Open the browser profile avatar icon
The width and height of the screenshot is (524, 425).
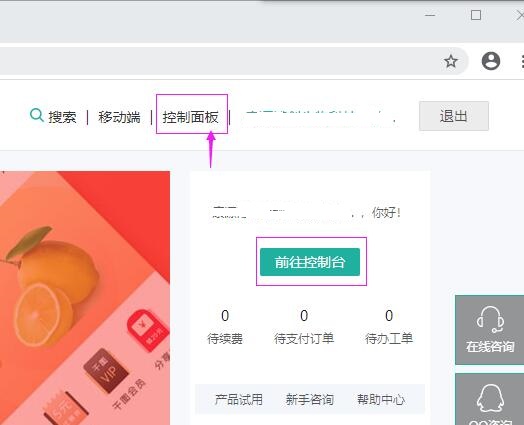(x=491, y=61)
